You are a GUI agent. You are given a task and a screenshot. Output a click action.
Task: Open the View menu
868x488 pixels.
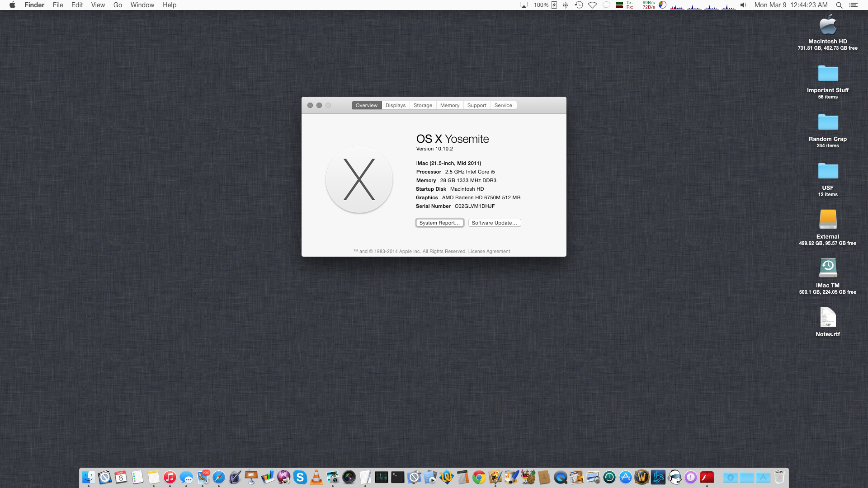tap(98, 5)
